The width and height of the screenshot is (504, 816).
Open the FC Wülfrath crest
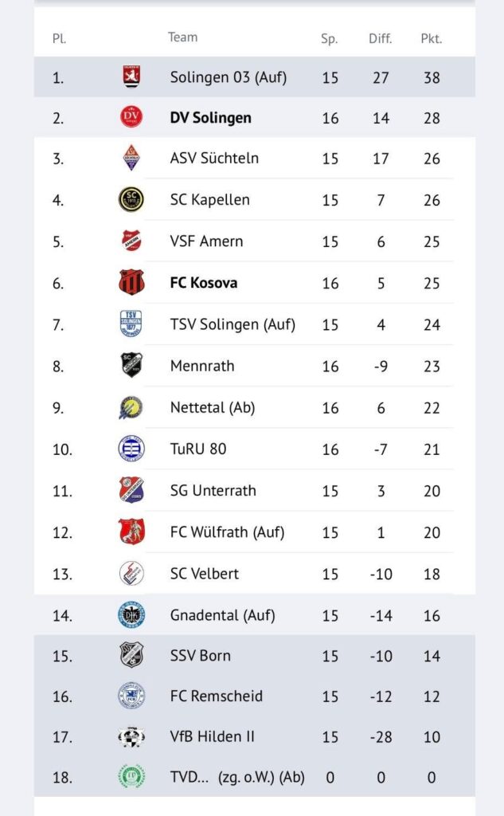point(131,532)
